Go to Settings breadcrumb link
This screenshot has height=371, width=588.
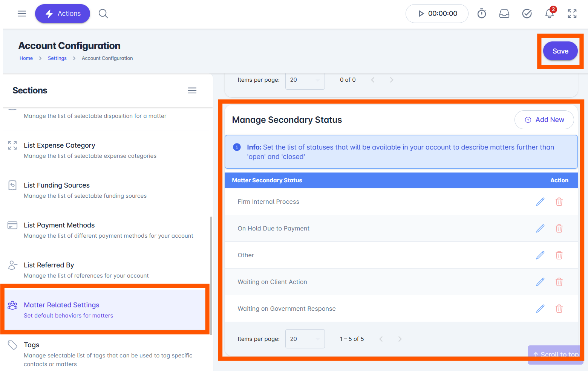(57, 58)
